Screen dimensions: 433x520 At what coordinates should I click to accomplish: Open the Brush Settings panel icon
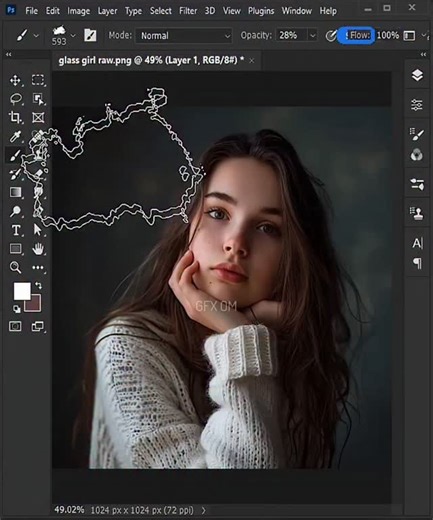(x=417, y=134)
